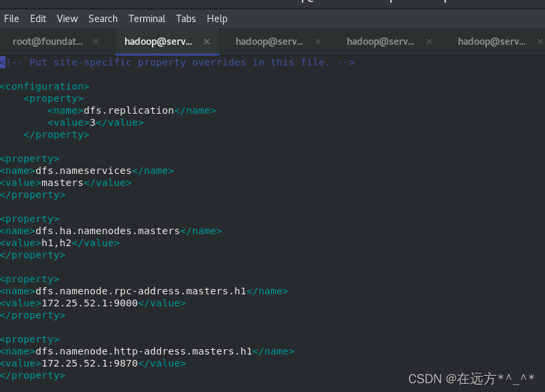This screenshot has width=545, height=392.
Task: Click the masters value line
Action: click(x=66, y=183)
